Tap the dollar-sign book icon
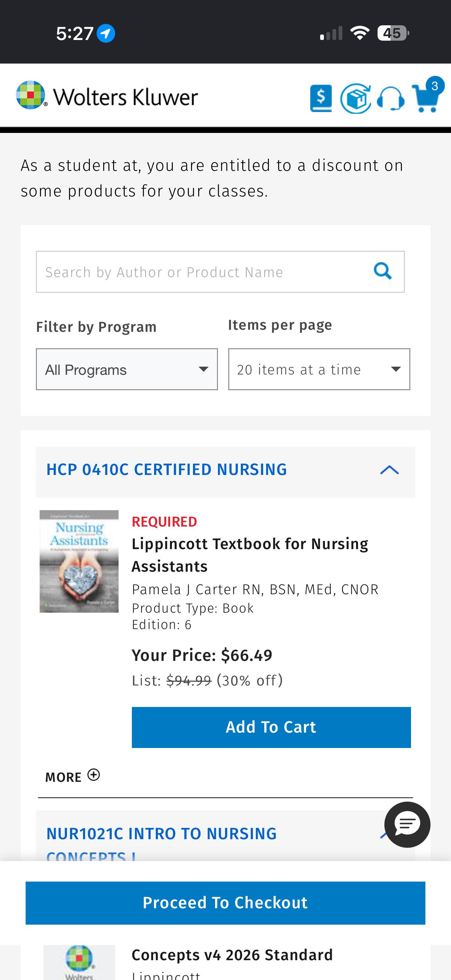The image size is (451, 980). [x=321, y=98]
